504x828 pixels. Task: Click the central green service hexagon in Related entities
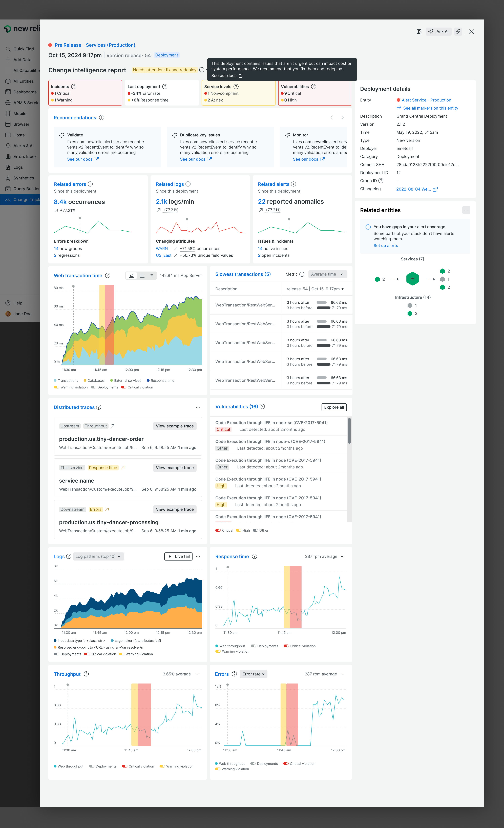pos(412,279)
